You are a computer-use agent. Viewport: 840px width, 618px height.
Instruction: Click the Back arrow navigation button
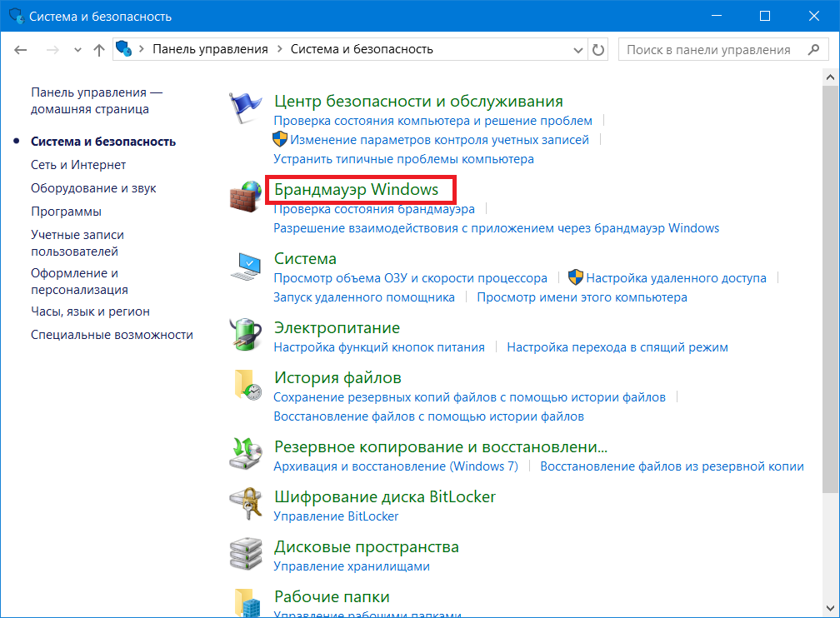point(20,50)
